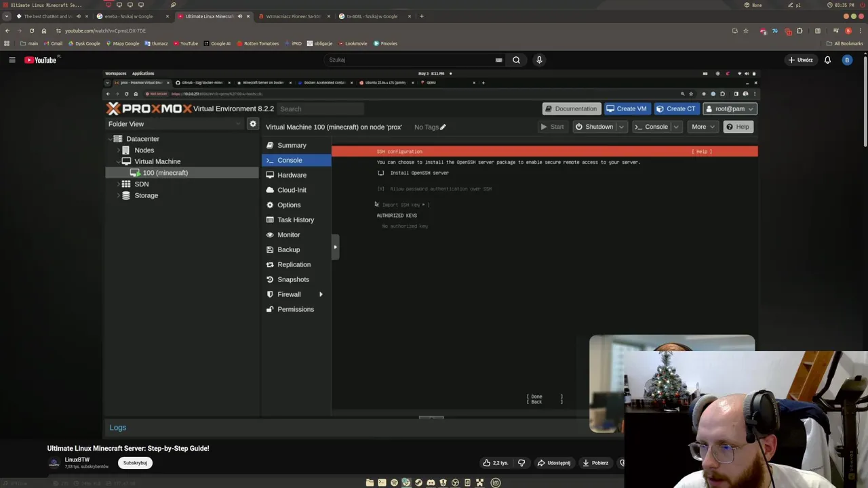Click the Utwórz create button
The width and height of the screenshot is (868, 488).
tap(800, 60)
